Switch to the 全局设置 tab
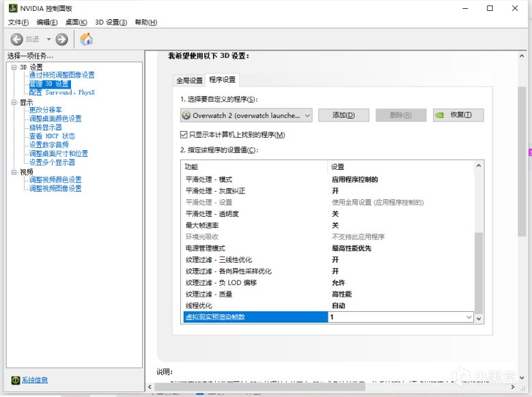532x397 pixels. [x=189, y=80]
